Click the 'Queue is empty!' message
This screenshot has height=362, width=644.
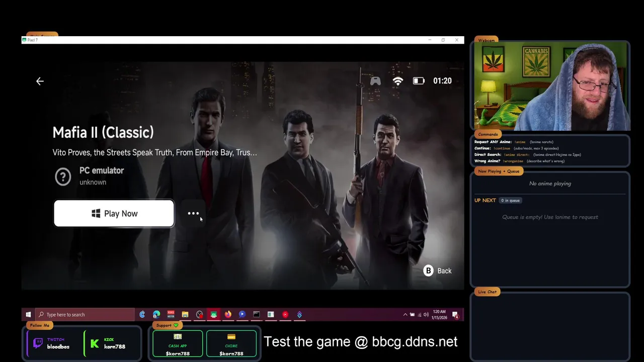point(550,217)
